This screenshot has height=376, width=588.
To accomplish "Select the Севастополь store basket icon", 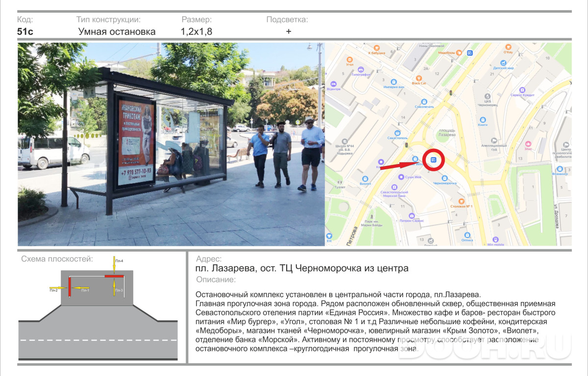I will pos(398,133).
